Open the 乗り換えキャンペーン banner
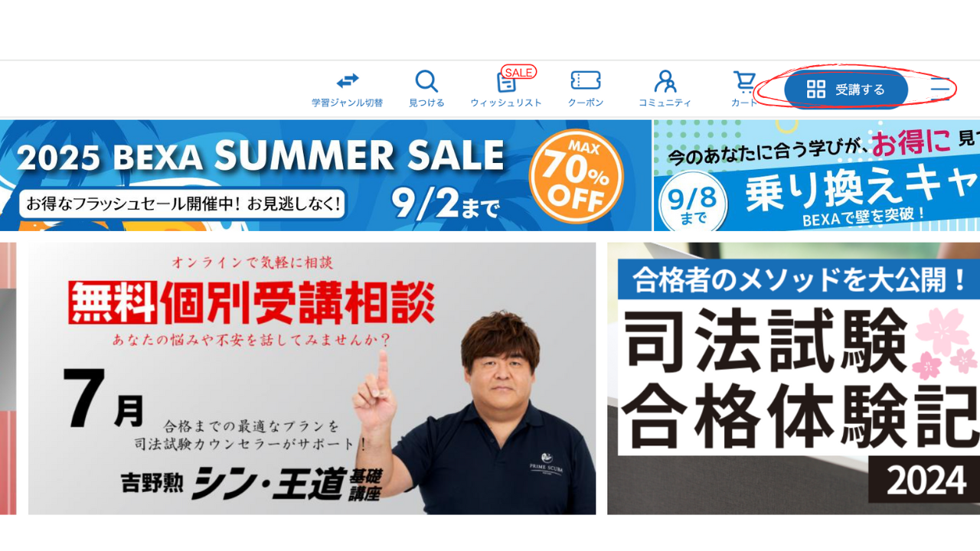 point(817,175)
